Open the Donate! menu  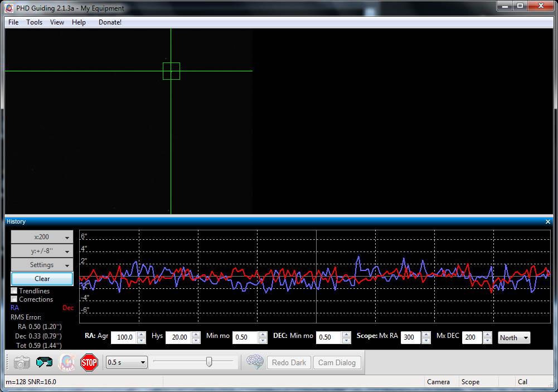tap(110, 22)
